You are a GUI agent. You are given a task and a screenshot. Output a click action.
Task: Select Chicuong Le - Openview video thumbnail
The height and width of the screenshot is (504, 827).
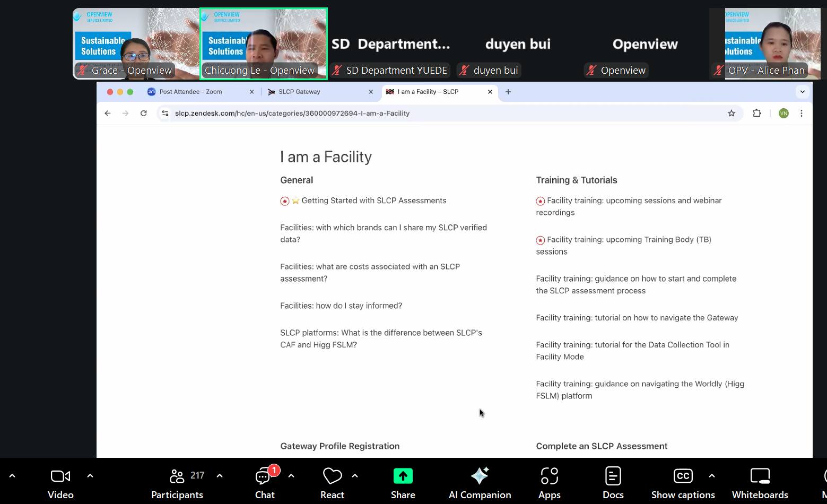[x=264, y=44]
